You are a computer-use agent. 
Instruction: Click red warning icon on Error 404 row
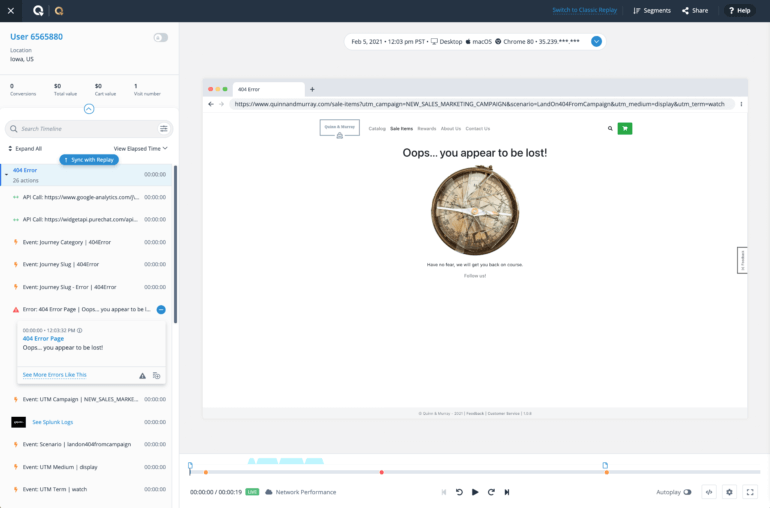pos(16,310)
